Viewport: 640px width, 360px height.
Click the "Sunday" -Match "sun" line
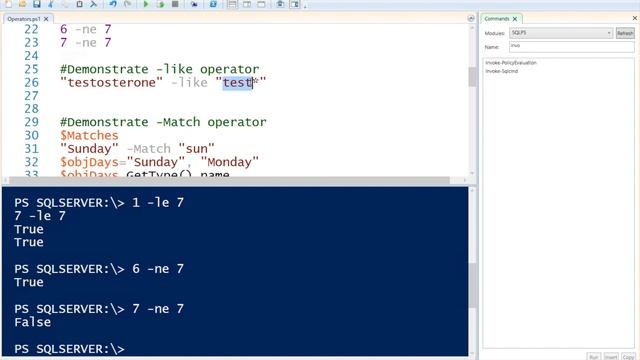click(137, 149)
